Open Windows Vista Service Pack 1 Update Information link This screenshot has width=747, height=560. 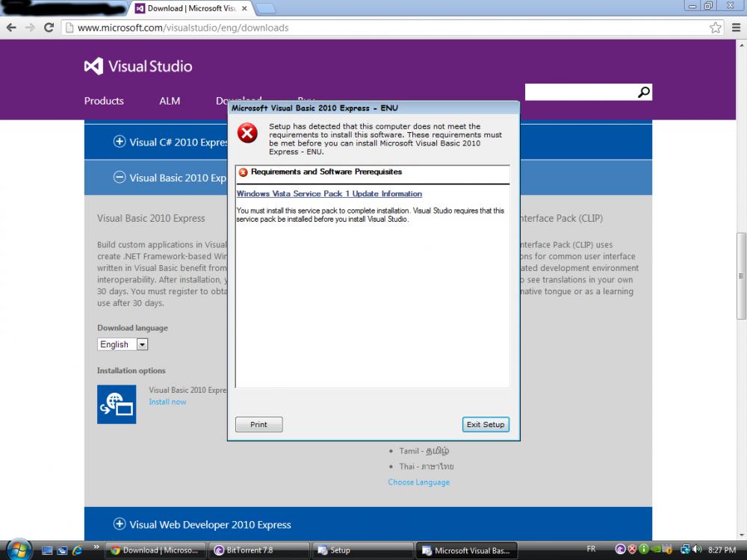pos(329,194)
